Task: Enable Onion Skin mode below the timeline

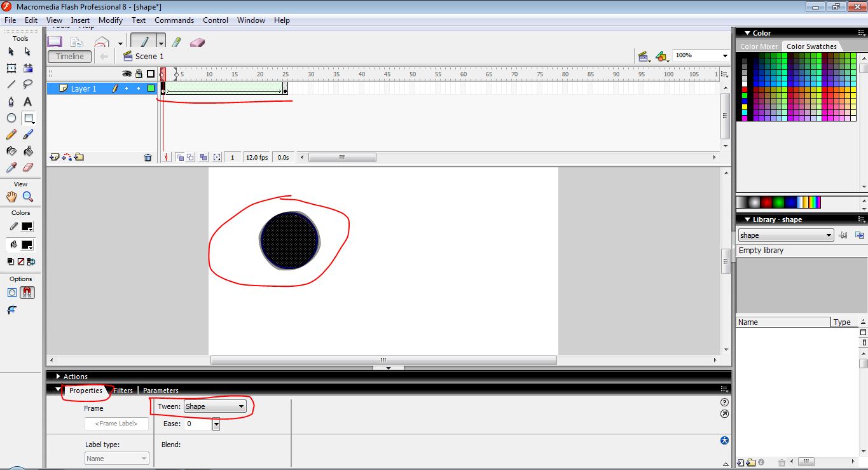Action: coord(180,157)
